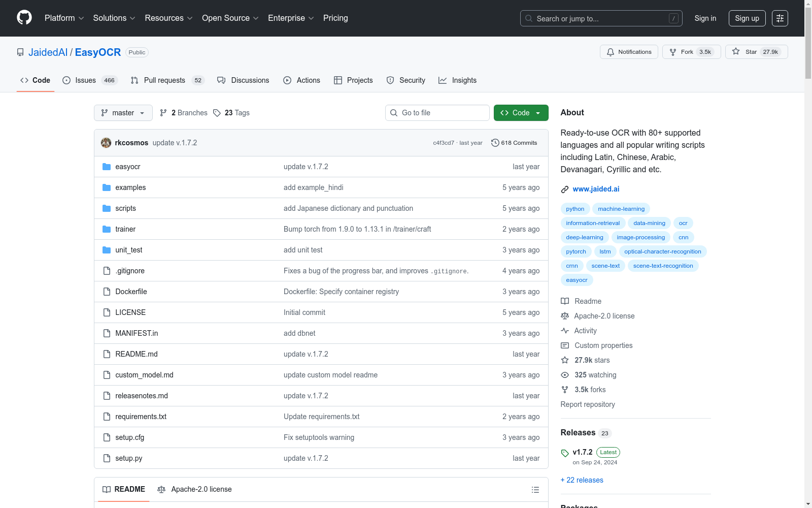Click the Dockerfile file icon
The image size is (812, 508).
tap(107, 292)
